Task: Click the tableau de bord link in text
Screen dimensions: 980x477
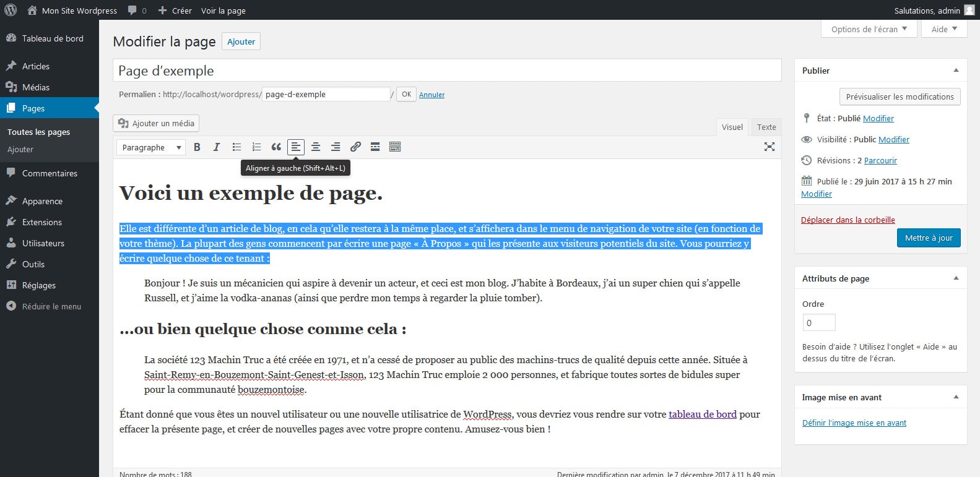Action: tap(703, 415)
